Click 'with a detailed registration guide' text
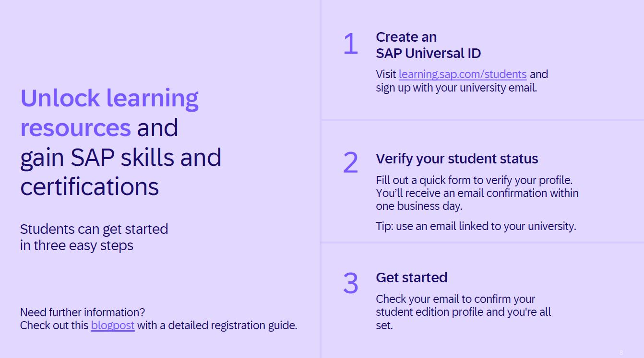 coord(217,325)
